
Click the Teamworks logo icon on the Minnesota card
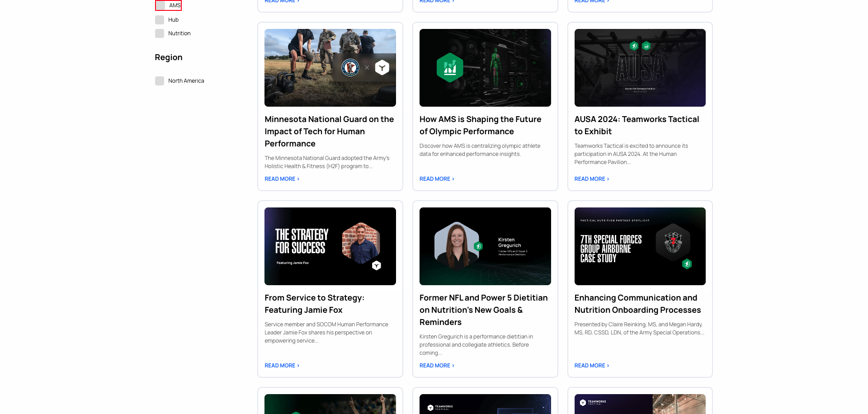click(x=382, y=67)
